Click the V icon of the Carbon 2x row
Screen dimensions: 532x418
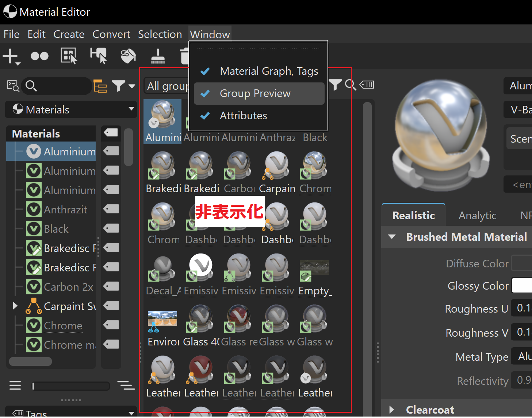34,287
